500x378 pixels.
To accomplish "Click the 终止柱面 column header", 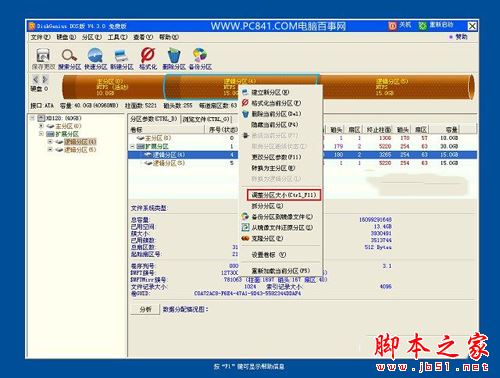I will tap(379, 129).
